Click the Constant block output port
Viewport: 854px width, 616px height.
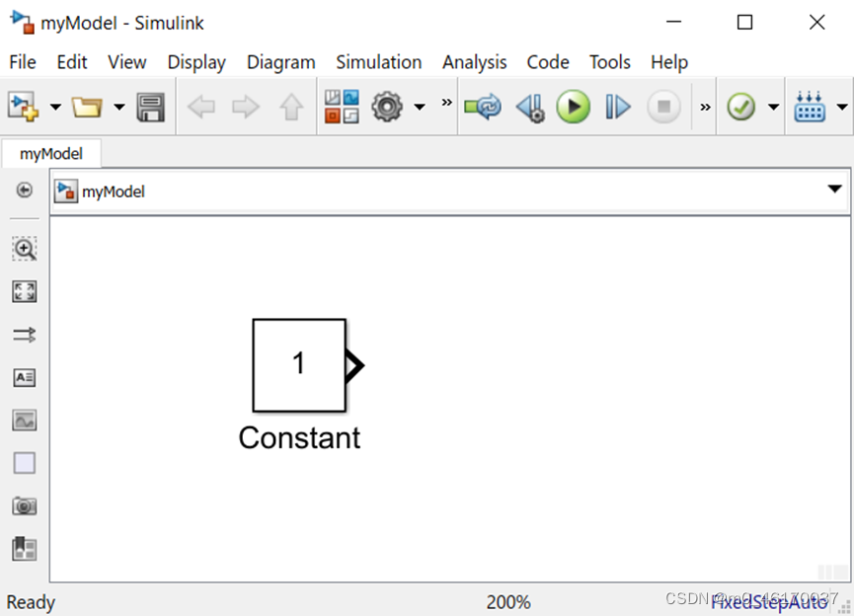(x=355, y=365)
